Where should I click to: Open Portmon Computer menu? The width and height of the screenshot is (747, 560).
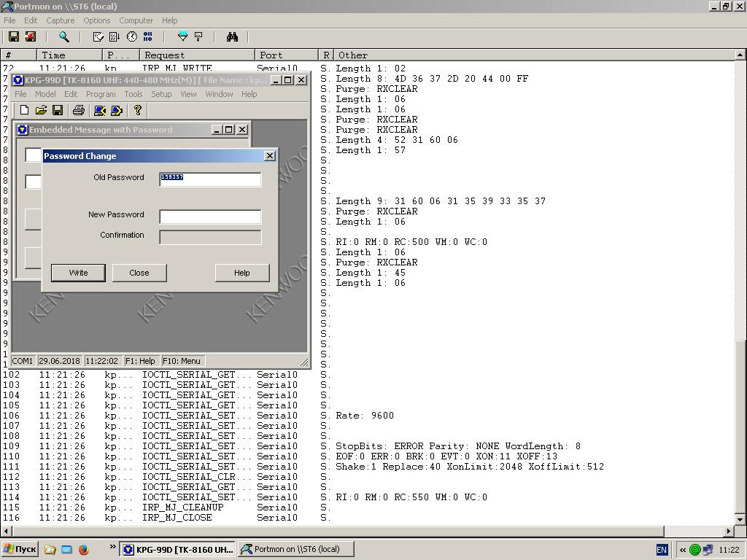click(x=136, y=20)
